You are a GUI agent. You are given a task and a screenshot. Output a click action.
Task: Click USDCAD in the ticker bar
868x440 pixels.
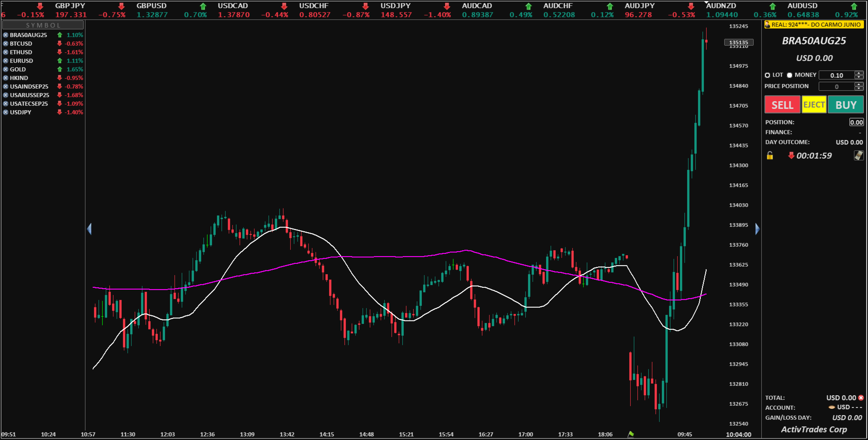point(233,6)
